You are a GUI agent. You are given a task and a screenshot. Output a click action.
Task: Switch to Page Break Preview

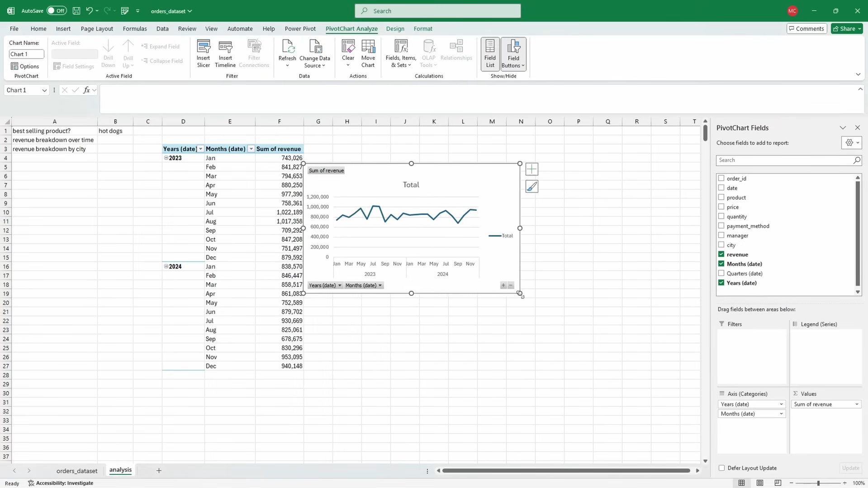778,483
